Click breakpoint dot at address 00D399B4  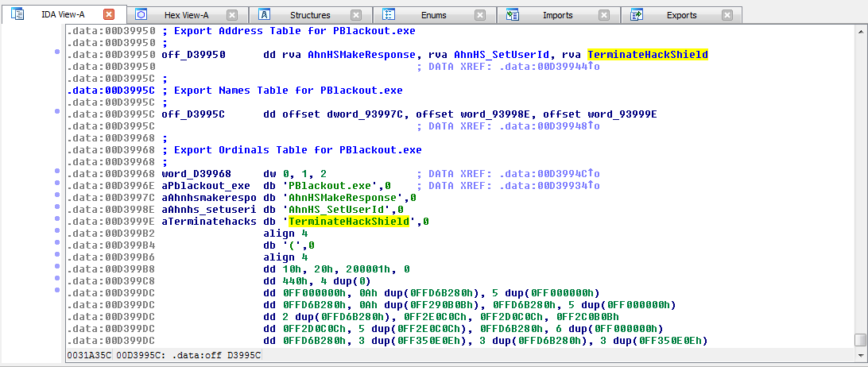coord(57,242)
